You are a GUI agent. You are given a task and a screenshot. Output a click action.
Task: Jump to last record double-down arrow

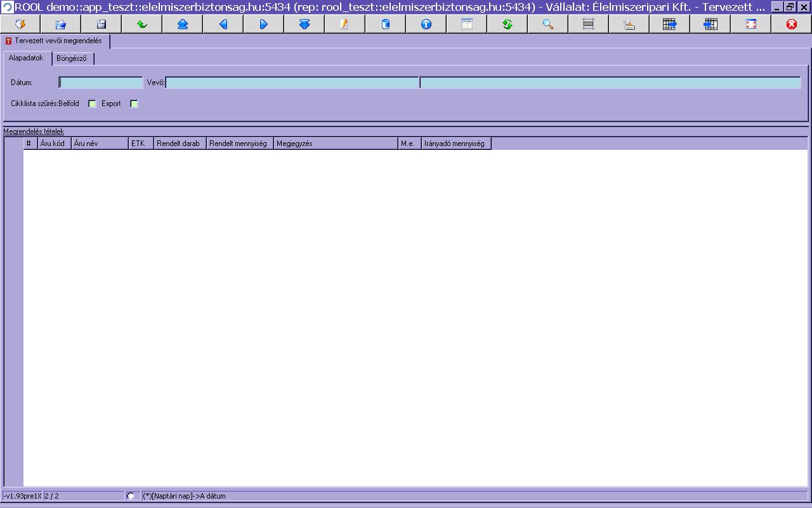[304, 24]
